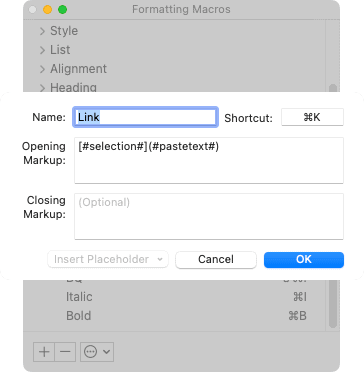This screenshot has height=372, width=364.
Task: Select the Style tree item label
Action: coord(64,31)
